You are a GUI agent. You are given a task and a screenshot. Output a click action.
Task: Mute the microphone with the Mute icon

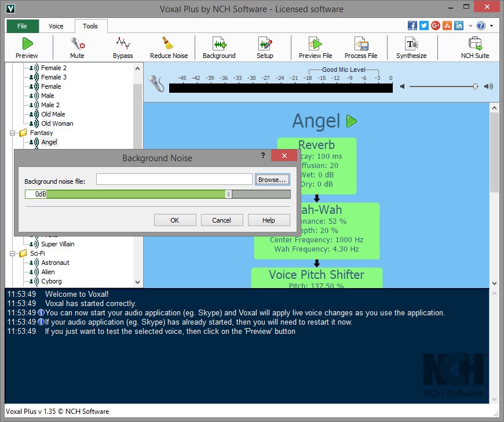point(77,44)
